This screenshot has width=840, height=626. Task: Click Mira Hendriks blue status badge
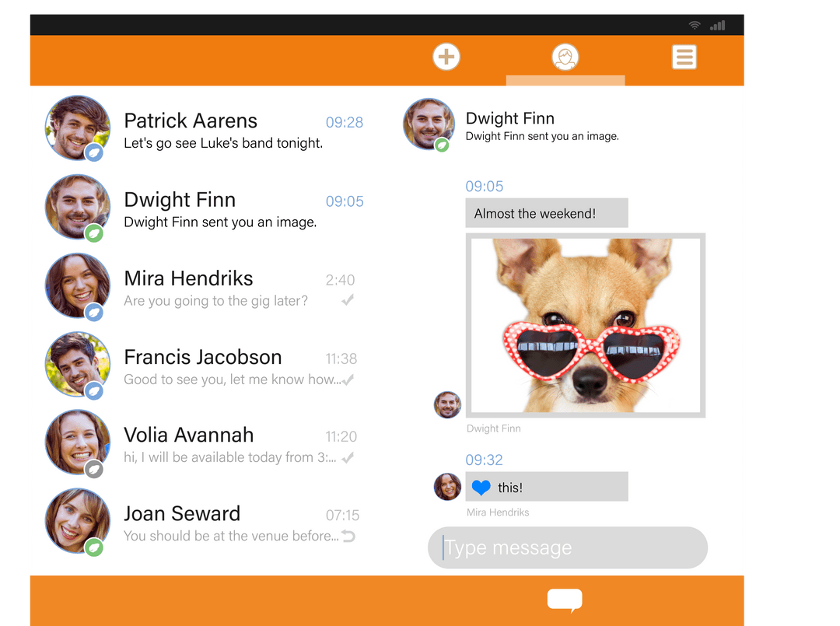[94, 312]
